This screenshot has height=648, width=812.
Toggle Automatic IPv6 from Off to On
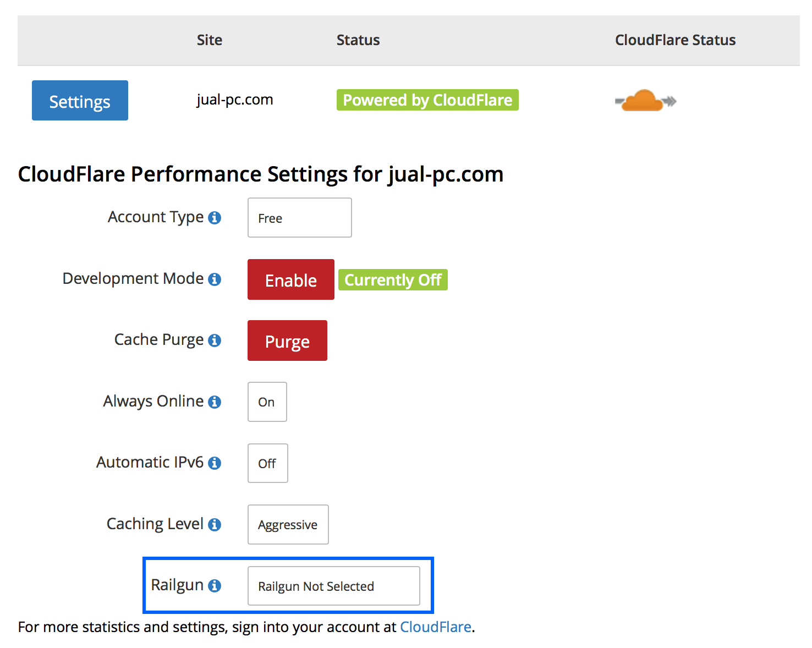[267, 463]
